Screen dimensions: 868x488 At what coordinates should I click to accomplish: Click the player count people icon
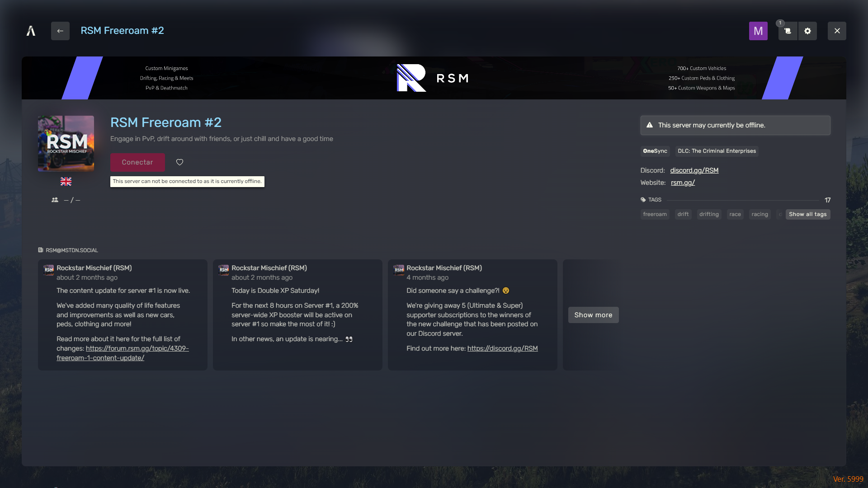55,200
